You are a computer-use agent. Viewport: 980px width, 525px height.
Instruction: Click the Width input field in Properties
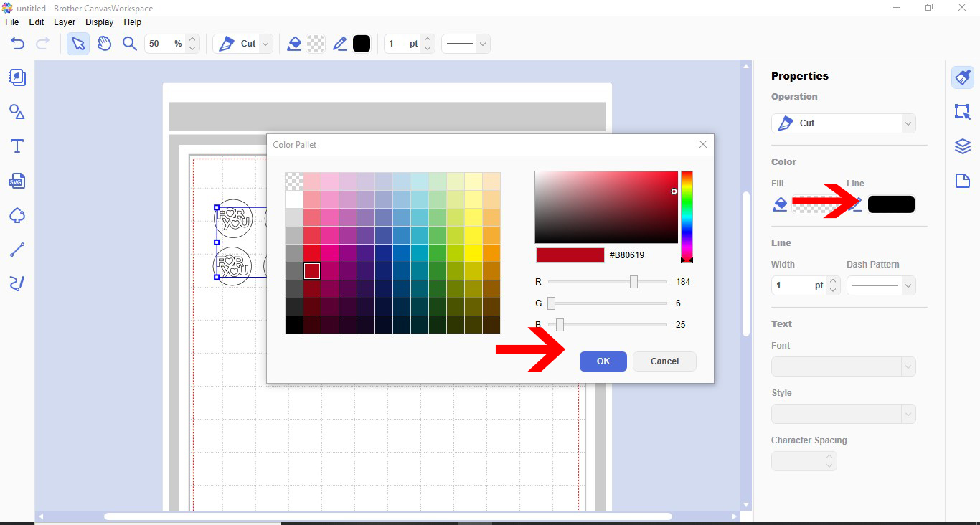tap(798, 285)
